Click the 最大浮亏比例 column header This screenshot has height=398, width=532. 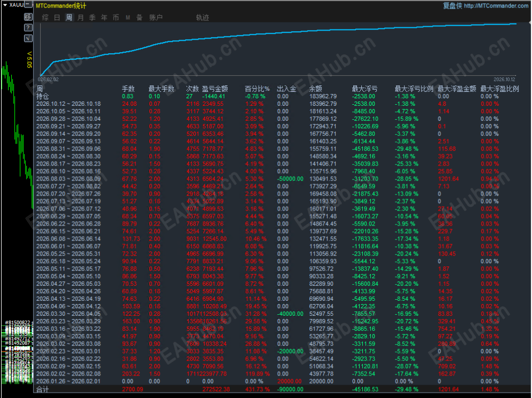point(414,89)
